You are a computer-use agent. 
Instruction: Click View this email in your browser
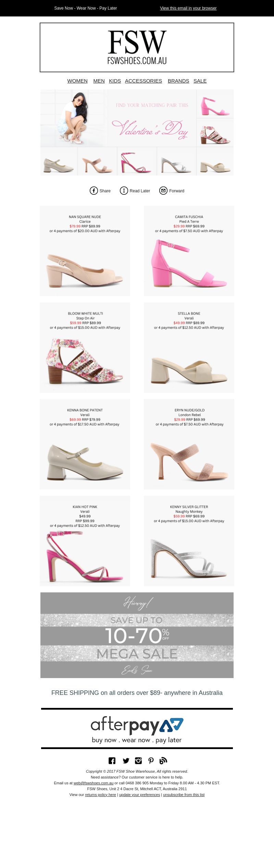point(188,8)
